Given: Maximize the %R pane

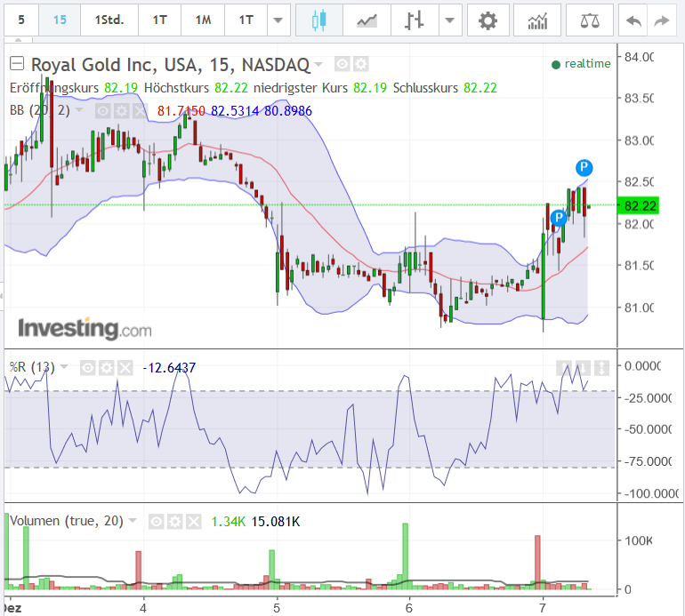Looking at the screenshot, I should [602, 368].
